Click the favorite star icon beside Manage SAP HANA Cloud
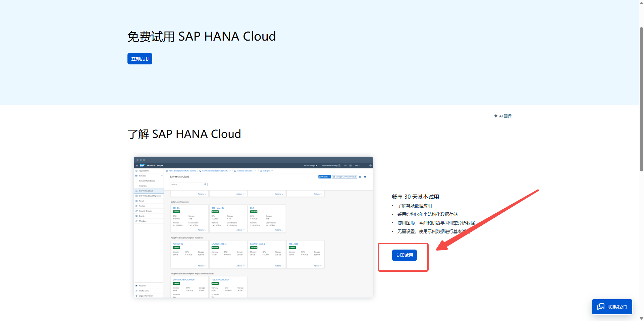Image resolution: width=644 pixels, height=321 pixels. click(x=360, y=177)
